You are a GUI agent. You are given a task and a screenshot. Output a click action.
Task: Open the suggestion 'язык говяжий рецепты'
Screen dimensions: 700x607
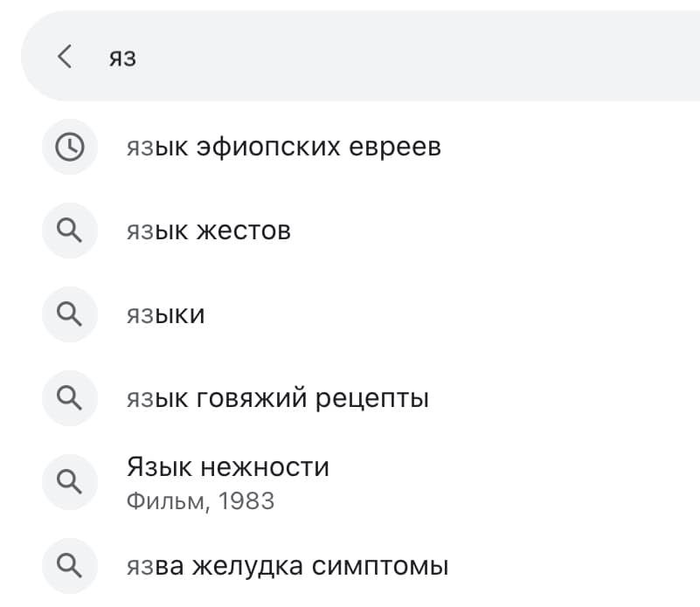280,398
